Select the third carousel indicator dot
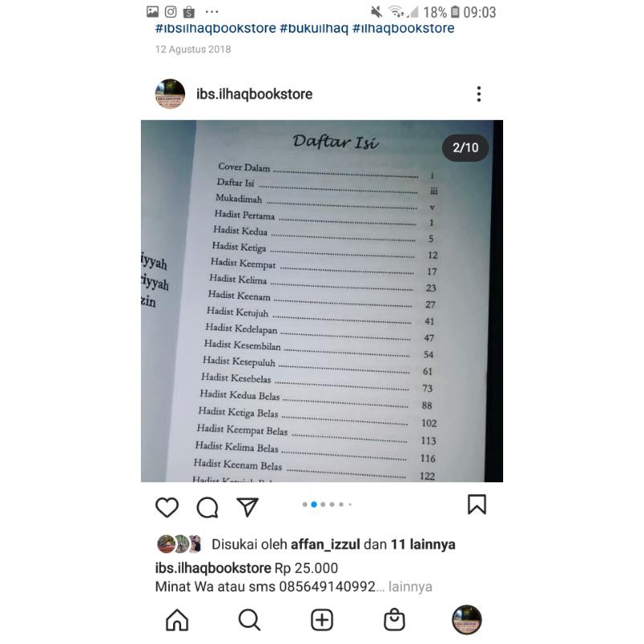This screenshot has height=644, width=644. pyautogui.click(x=323, y=505)
